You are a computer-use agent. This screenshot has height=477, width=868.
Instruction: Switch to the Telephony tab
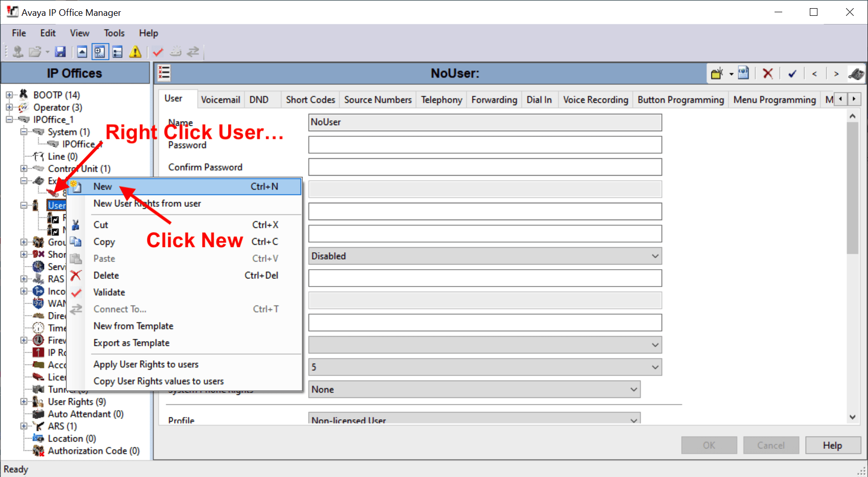(442, 100)
